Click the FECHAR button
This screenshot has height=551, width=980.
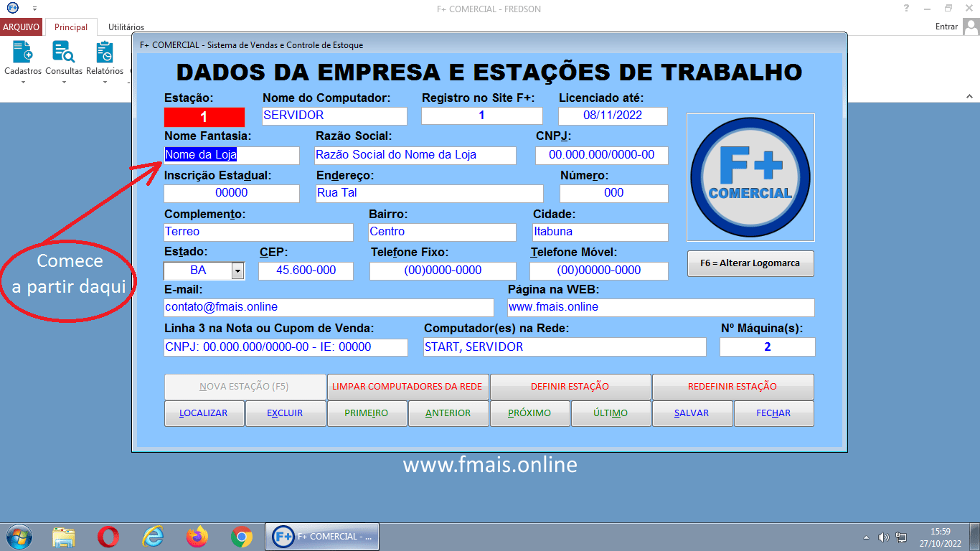coord(774,413)
